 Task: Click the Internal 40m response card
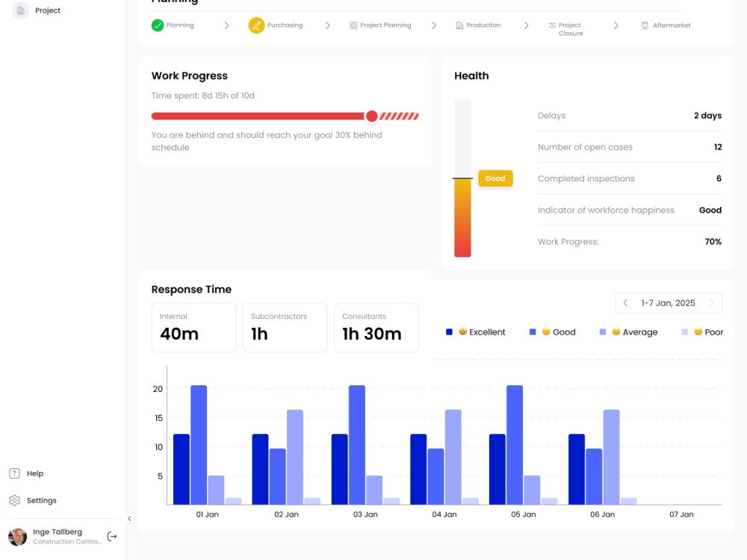(194, 328)
